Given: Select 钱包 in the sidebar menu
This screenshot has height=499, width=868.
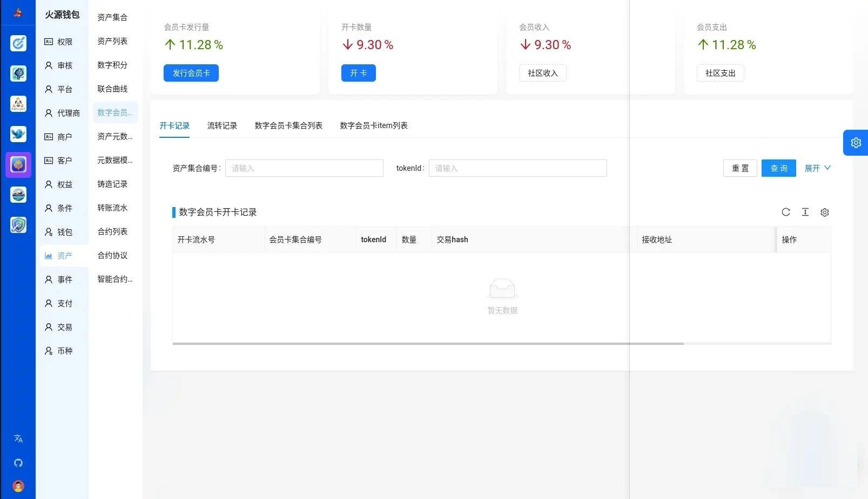Looking at the screenshot, I should coord(64,232).
